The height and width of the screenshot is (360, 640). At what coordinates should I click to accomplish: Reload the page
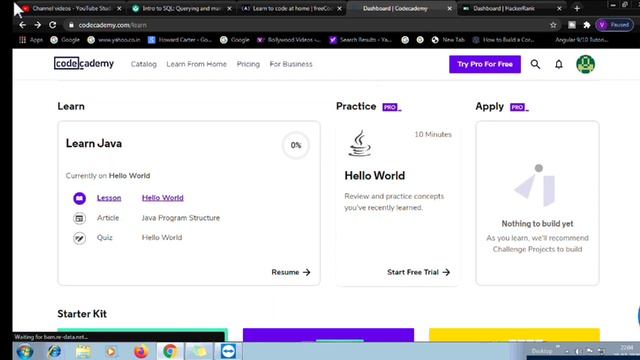(53, 25)
